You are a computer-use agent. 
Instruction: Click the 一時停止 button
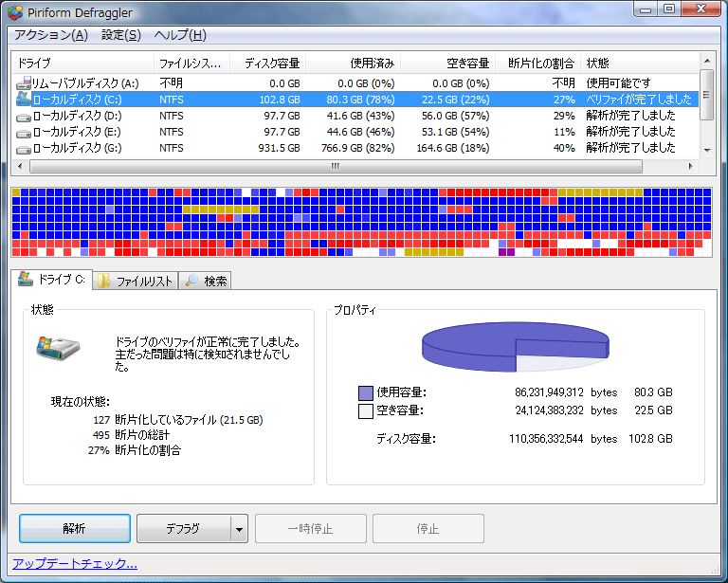(311, 528)
